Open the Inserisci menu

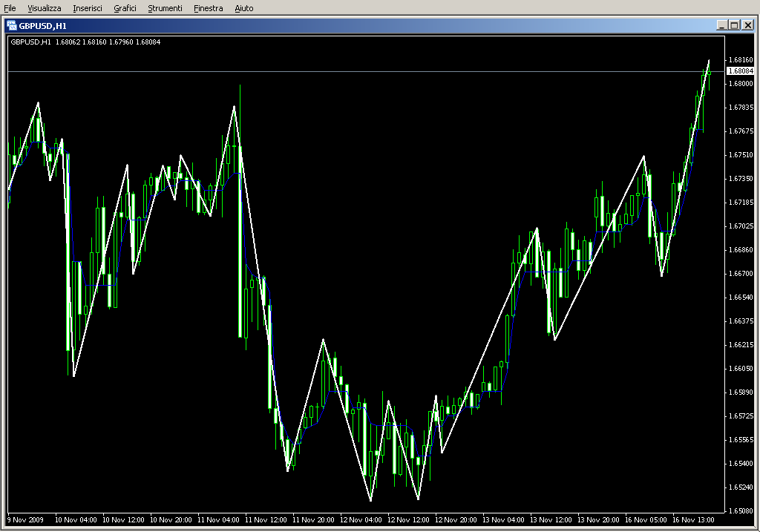click(88, 8)
